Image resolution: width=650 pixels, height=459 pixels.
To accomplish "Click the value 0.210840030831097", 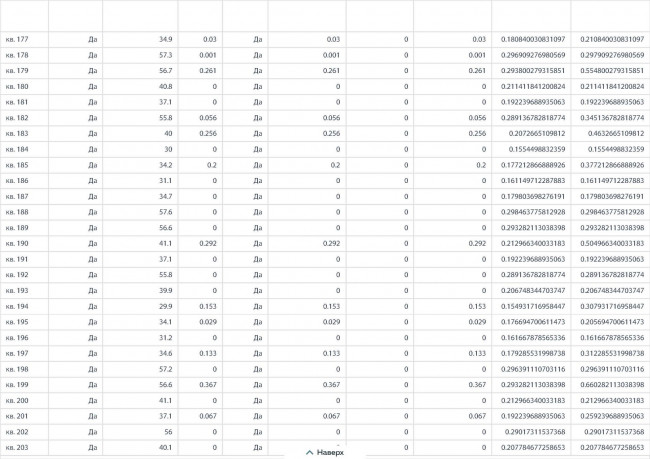I will pyautogui.click(x=612, y=39).
